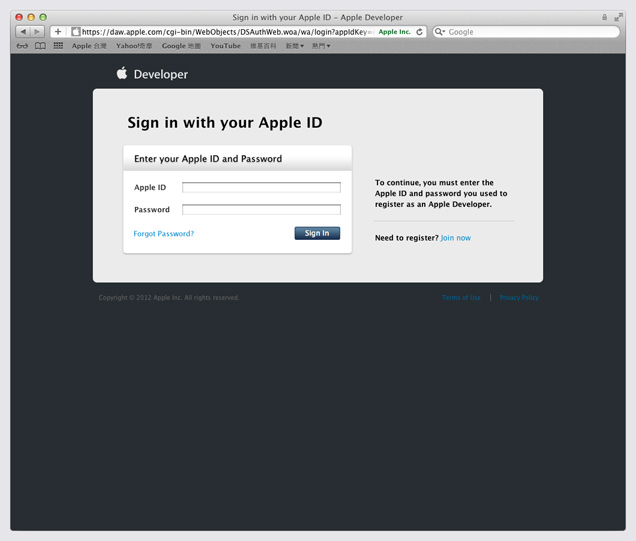The height and width of the screenshot is (541, 636).
Task: Close the Safari window with red button
Action: [x=19, y=17]
